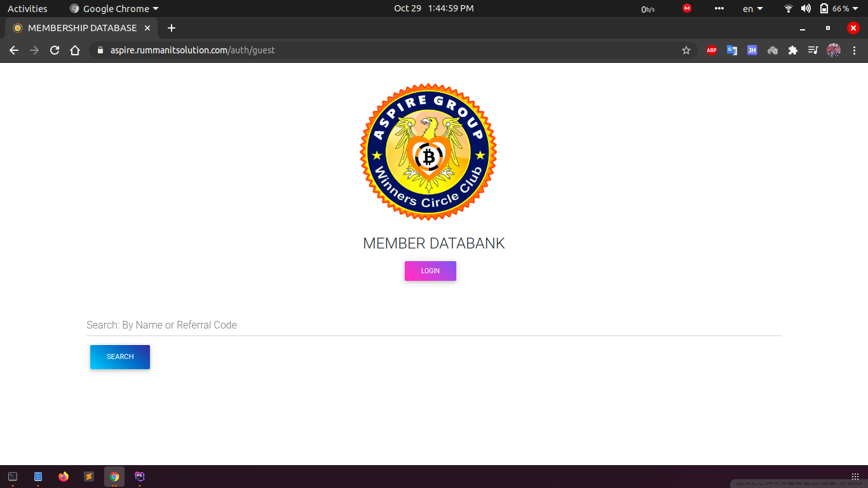Go back using the browser back arrow

pos(14,50)
